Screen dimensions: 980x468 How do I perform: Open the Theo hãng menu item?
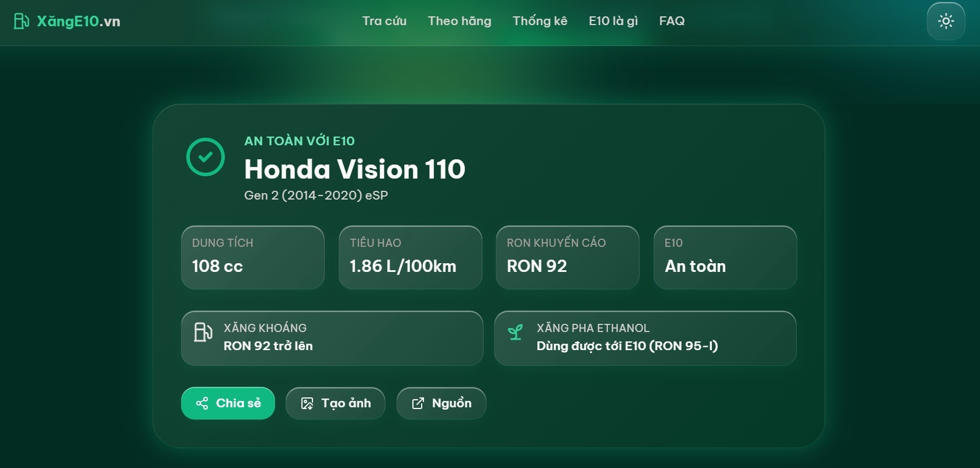(x=460, y=21)
